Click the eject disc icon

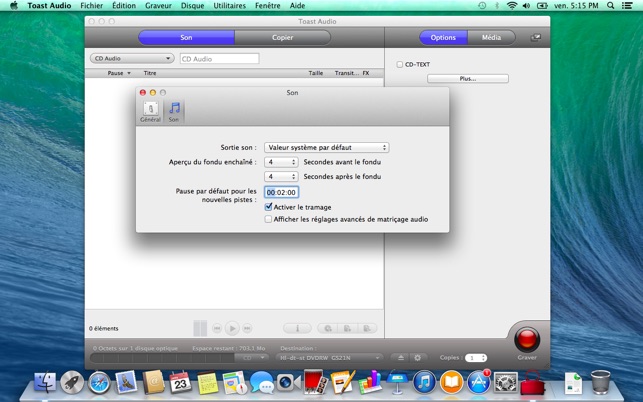tap(401, 358)
